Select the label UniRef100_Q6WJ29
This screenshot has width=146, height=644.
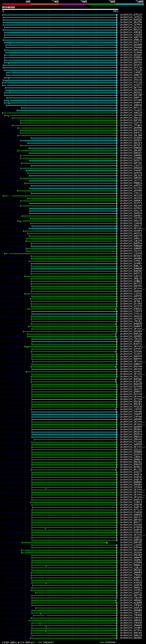131,635
